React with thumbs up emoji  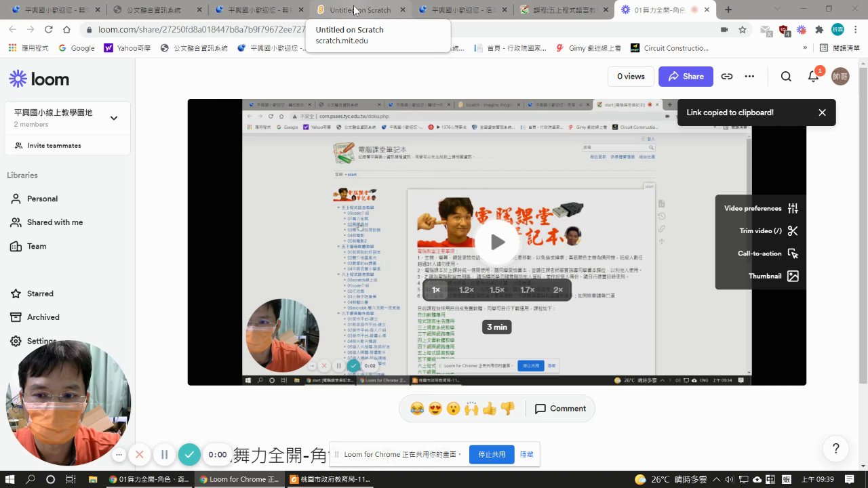[490, 409]
